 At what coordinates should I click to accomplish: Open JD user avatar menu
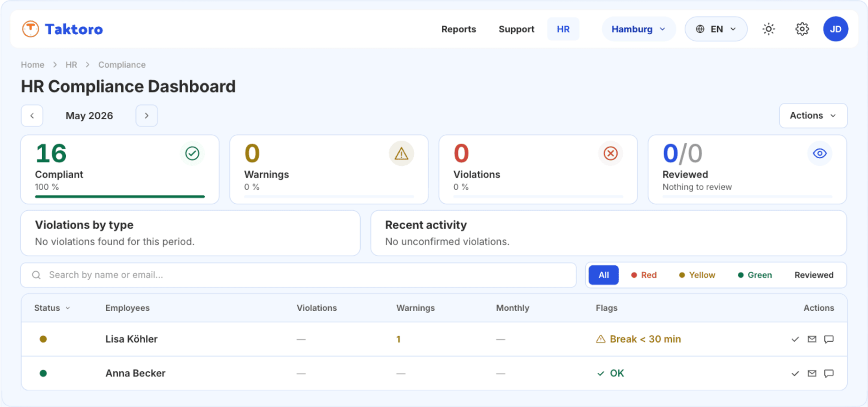tap(836, 29)
